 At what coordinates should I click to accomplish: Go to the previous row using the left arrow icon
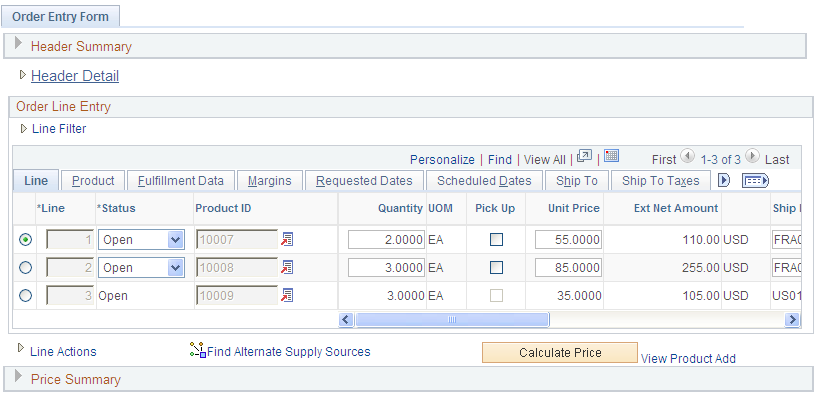[687, 156]
